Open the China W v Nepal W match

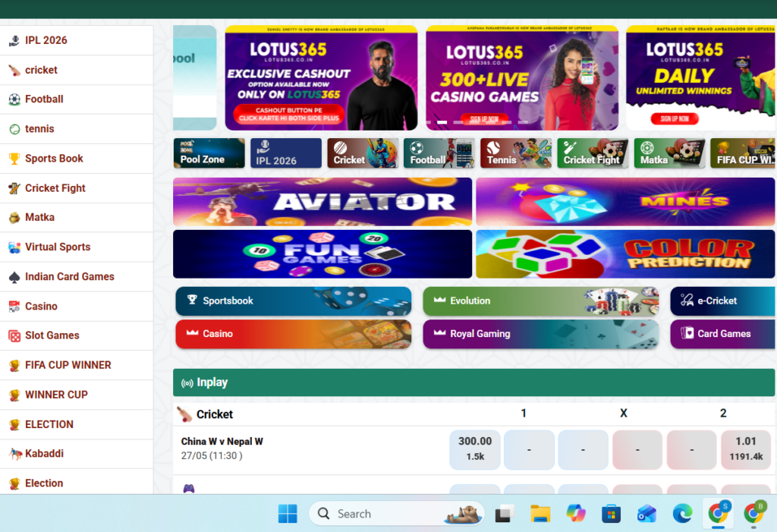point(222,442)
